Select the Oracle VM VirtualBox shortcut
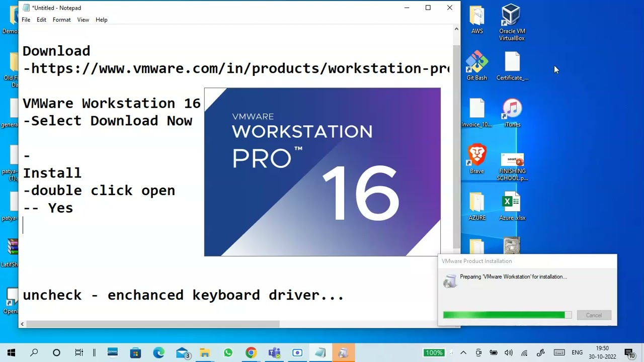 [x=512, y=23]
